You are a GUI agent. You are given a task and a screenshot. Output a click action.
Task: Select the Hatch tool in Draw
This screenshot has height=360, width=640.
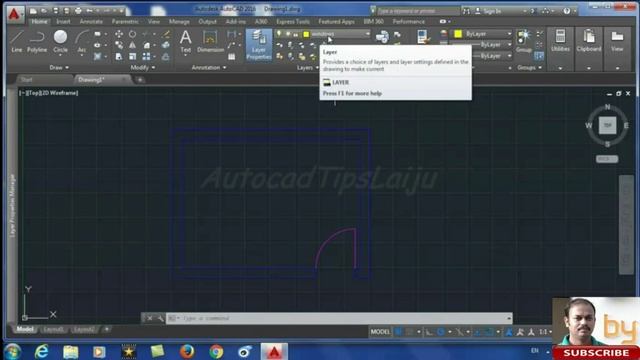pos(97,56)
